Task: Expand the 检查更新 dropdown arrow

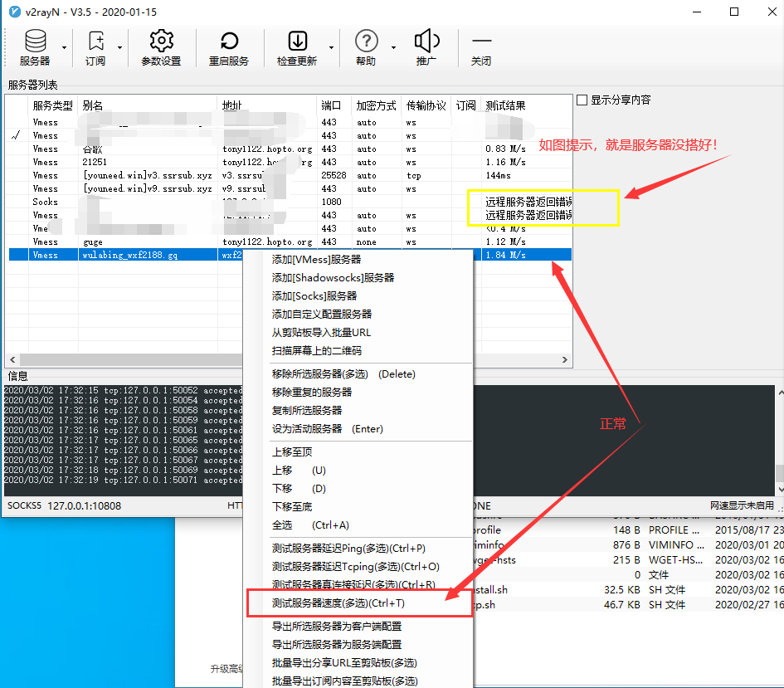Action: (332, 48)
